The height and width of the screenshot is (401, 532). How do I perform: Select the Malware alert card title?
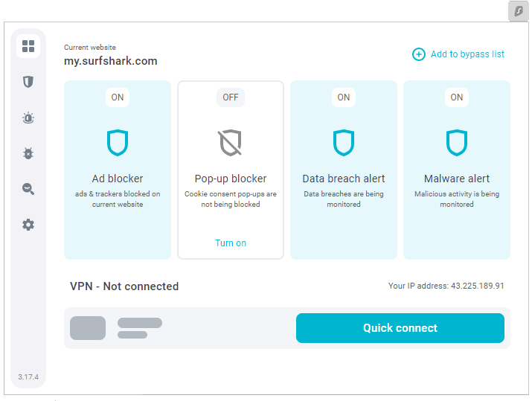click(x=457, y=179)
